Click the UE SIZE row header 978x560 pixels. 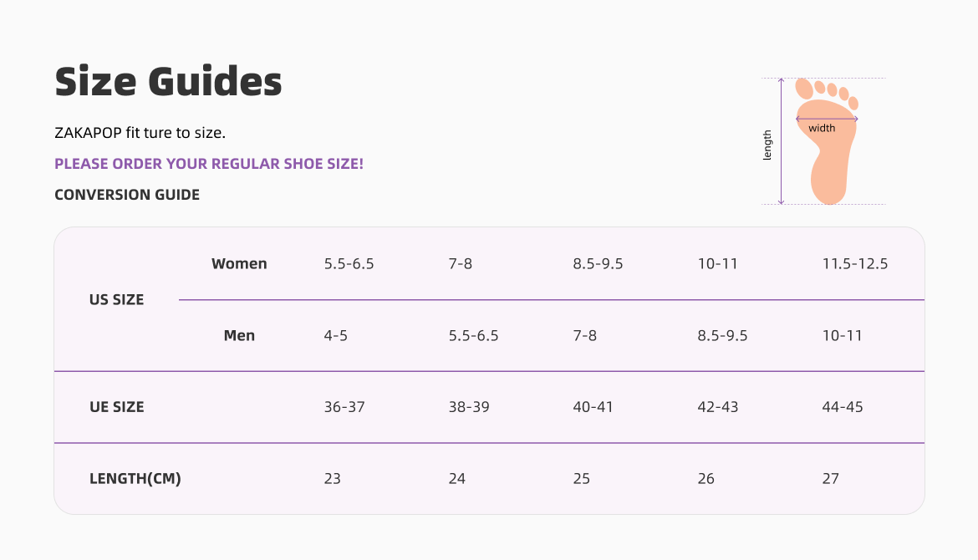(x=116, y=407)
